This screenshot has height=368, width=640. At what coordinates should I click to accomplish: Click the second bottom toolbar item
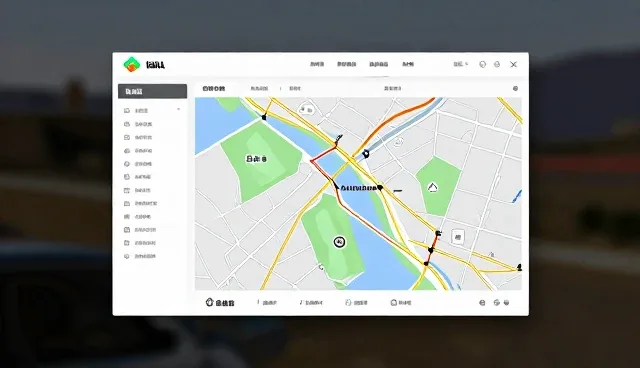267,303
